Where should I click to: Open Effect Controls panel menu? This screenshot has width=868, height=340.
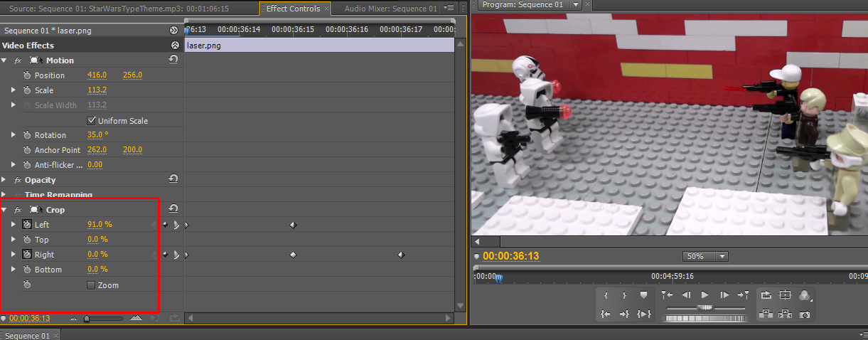(x=450, y=9)
